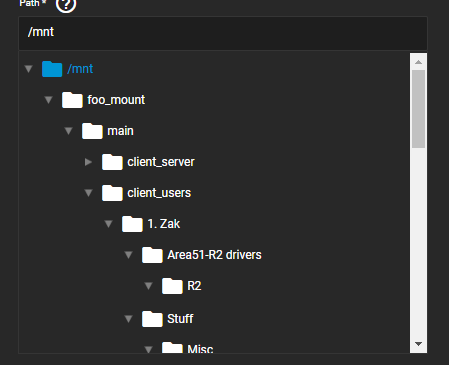The image size is (449, 365).
Task: Click the Area51-R2 drivers folder icon
Action: (x=152, y=255)
